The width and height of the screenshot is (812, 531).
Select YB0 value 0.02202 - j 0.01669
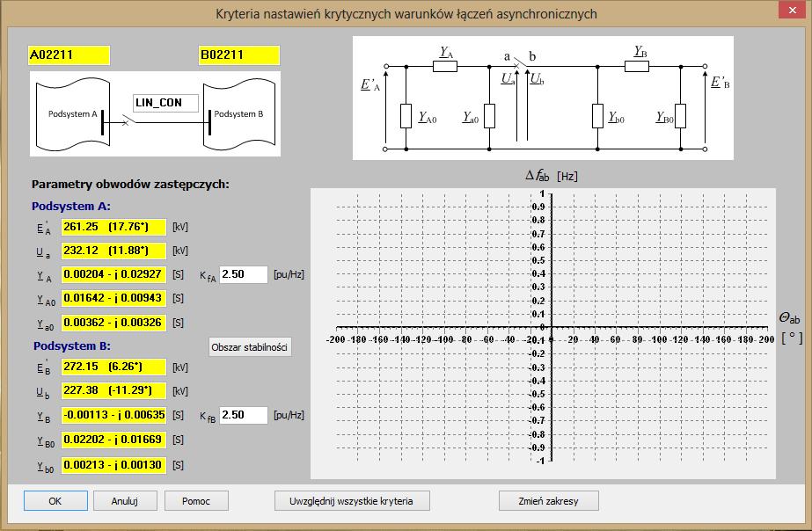tap(114, 440)
